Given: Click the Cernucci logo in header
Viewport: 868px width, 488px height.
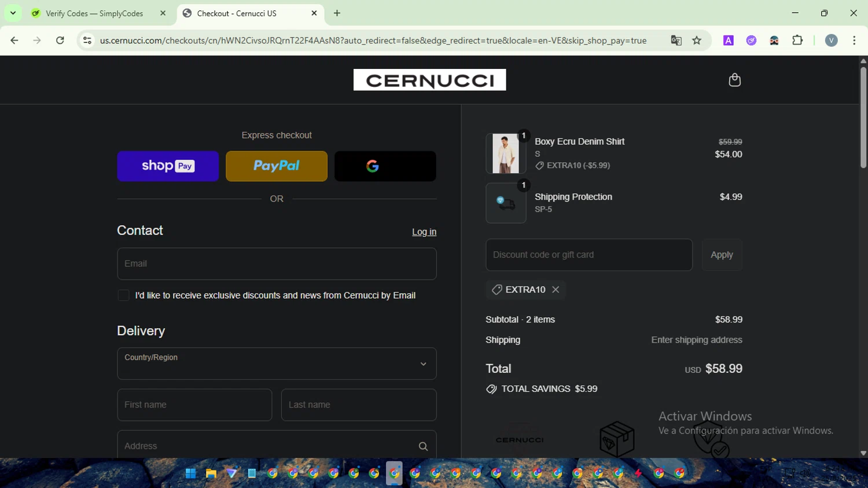Looking at the screenshot, I should click(429, 80).
